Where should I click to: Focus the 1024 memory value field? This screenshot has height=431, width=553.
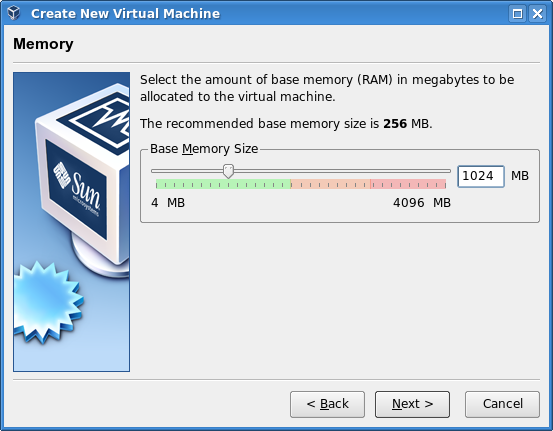point(481,176)
